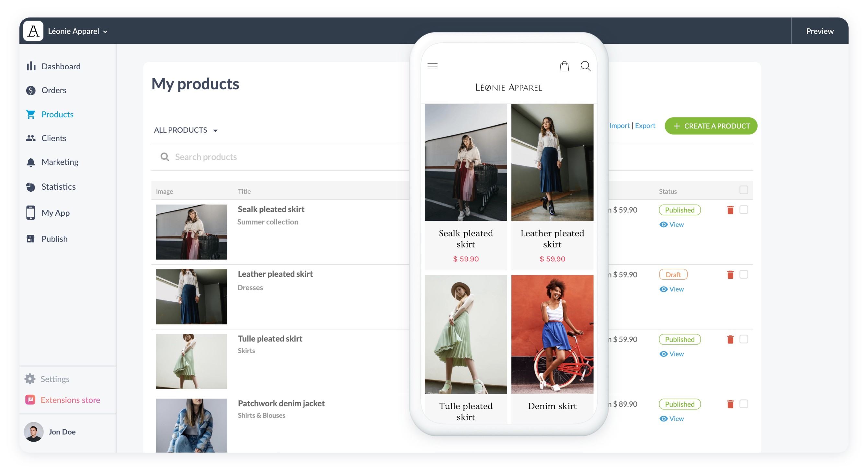Tick the checkbox on the $89.90 product row
The width and height of the screenshot is (868, 474).
744,404
